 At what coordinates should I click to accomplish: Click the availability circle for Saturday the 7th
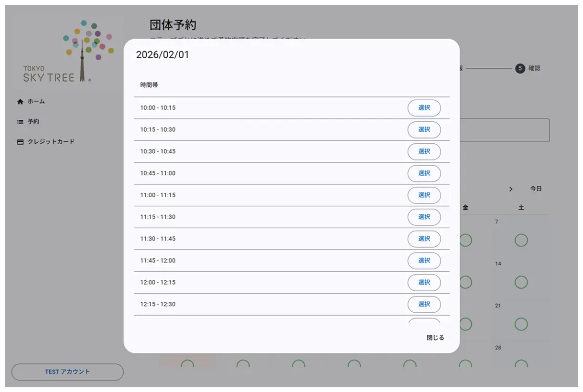521,240
